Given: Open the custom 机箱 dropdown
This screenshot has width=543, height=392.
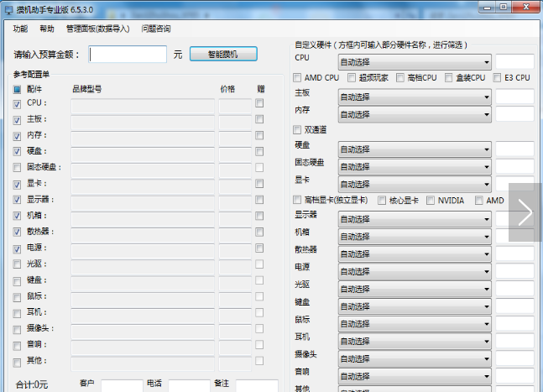Looking at the screenshot, I should [415, 237].
